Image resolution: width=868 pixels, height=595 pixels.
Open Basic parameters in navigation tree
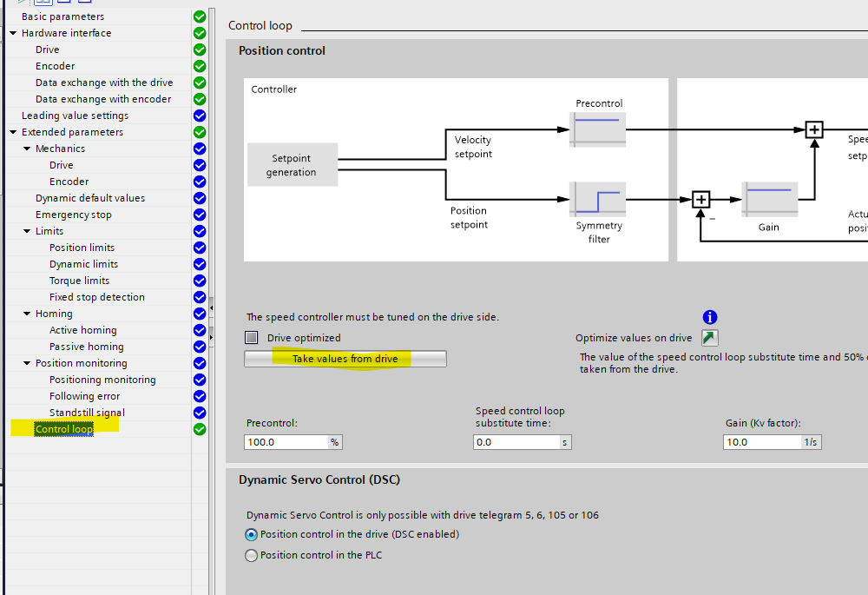(62, 17)
